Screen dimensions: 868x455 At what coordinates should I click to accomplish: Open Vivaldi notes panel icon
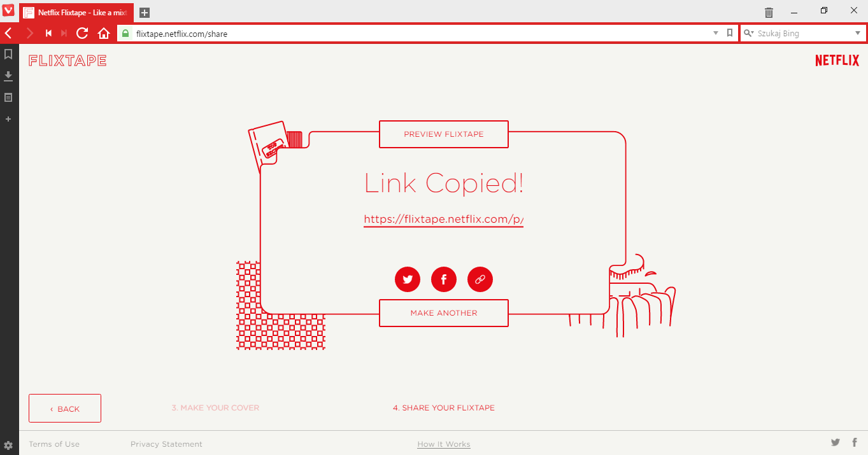click(8, 98)
